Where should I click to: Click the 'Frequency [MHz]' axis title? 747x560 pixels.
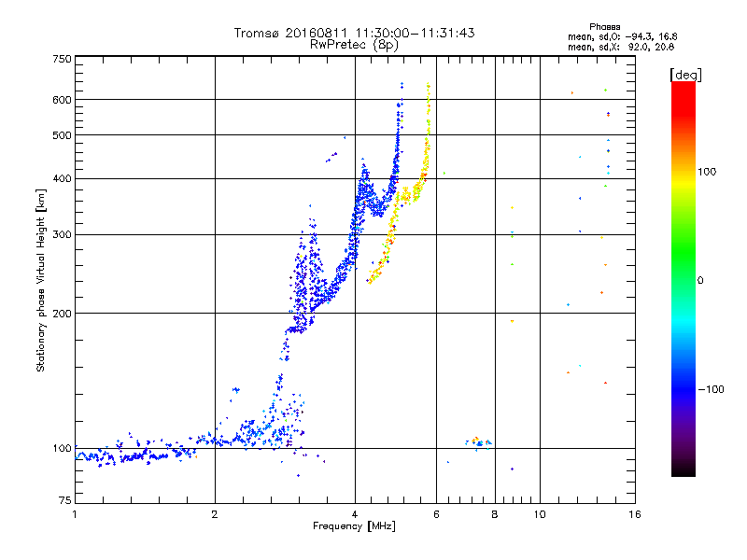click(x=354, y=526)
